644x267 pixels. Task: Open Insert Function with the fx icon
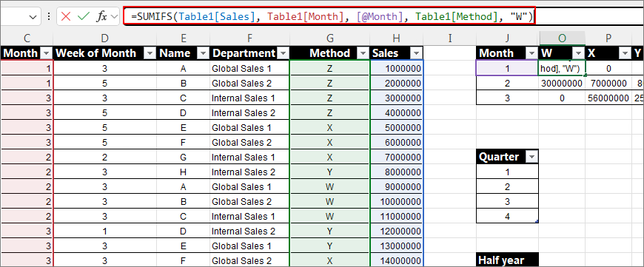point(101,16)
